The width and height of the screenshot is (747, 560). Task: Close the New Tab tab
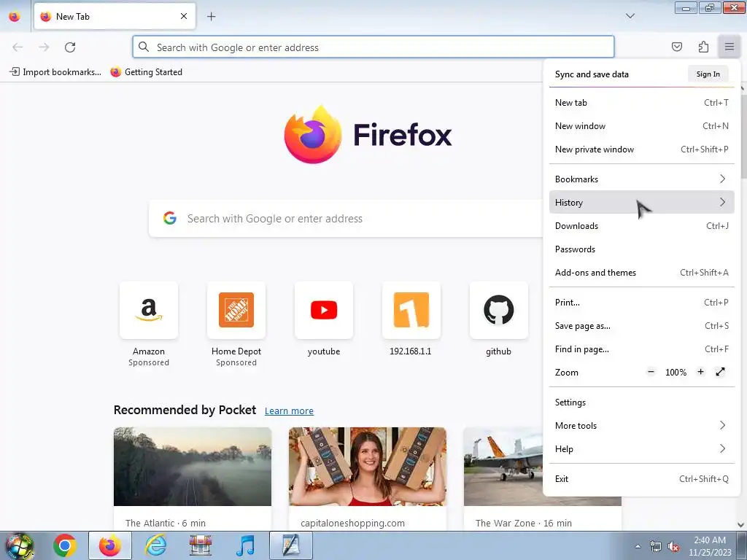[183, 16]
